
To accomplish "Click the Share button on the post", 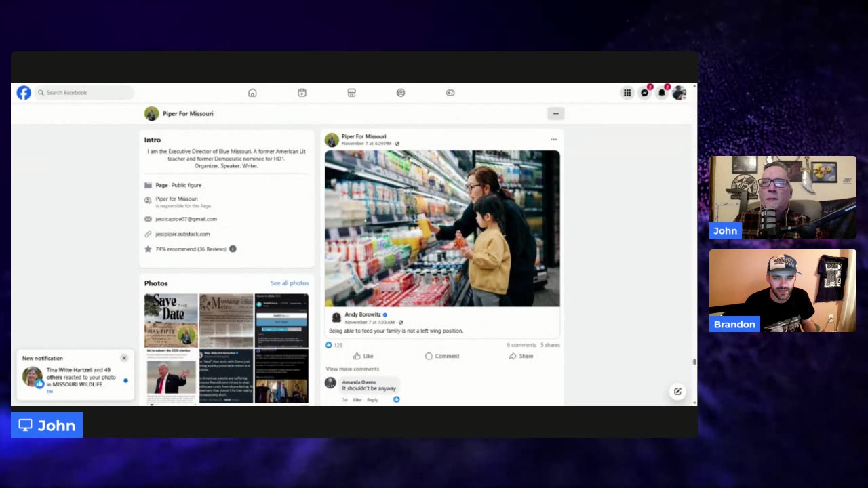I will [521, 356].
